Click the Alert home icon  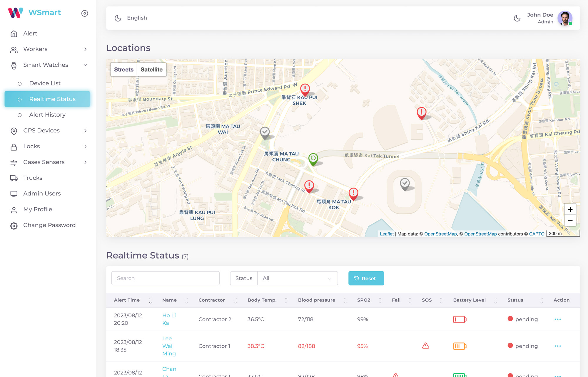point(14,34)
